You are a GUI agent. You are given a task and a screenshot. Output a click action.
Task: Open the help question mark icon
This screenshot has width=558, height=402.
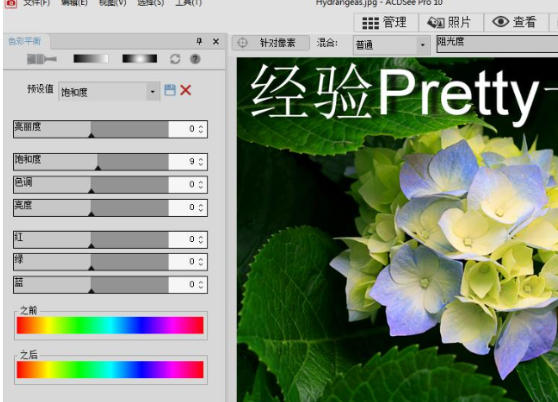coord(195,59)
